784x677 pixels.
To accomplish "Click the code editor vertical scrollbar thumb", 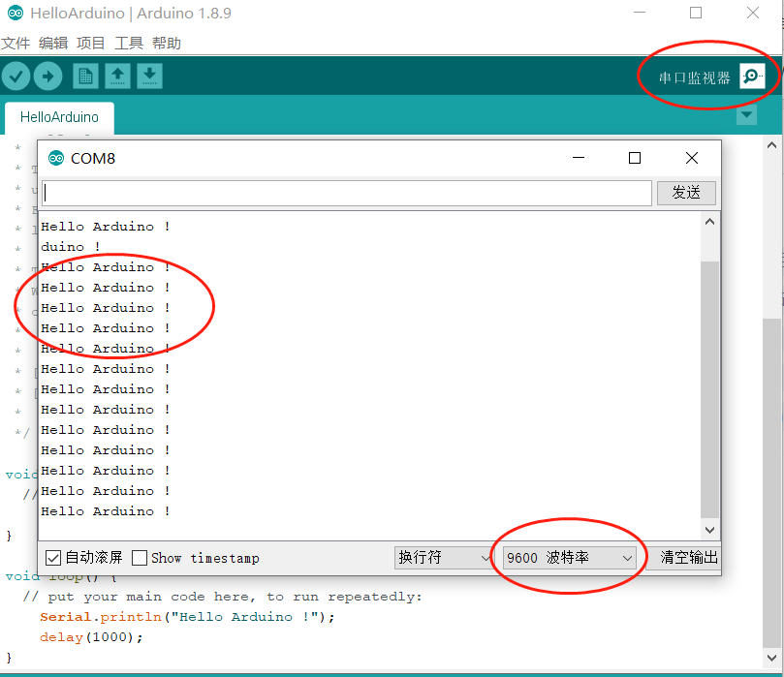I will (x=771, y=483).
